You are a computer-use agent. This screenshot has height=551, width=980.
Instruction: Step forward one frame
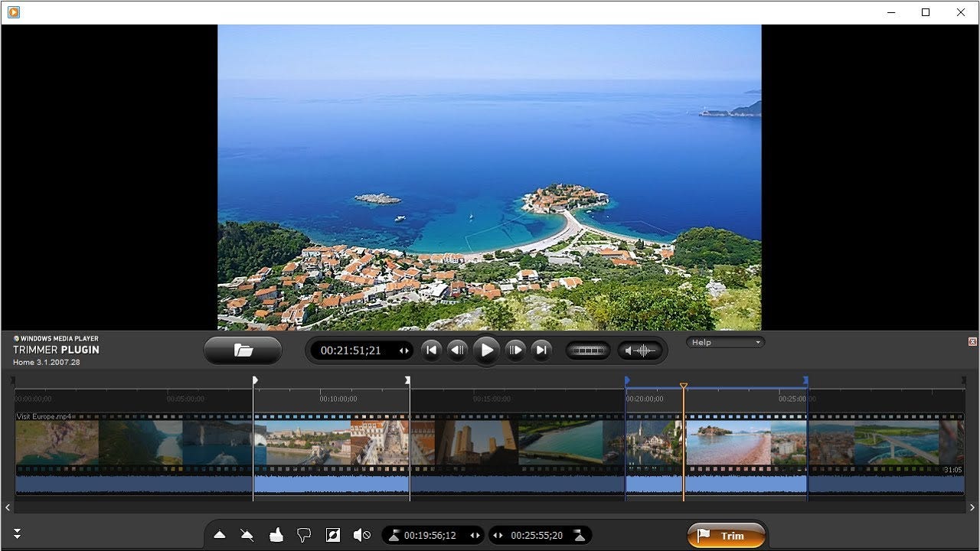(x=515, y=350)
